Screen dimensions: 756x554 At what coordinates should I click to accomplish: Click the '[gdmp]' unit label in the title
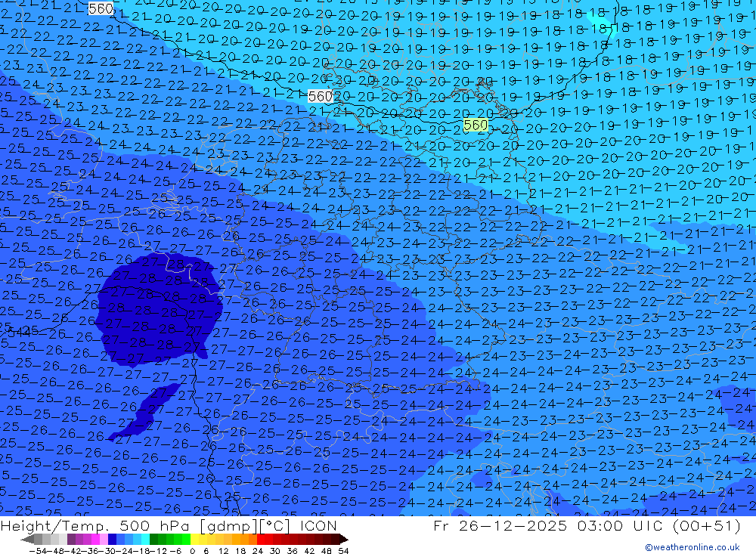(230, 526)
